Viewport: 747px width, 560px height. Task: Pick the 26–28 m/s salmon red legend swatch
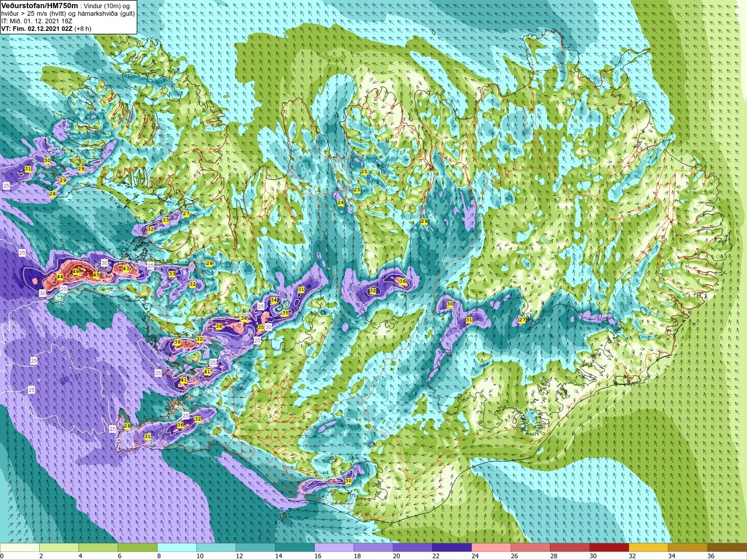[x=530, y=548]
